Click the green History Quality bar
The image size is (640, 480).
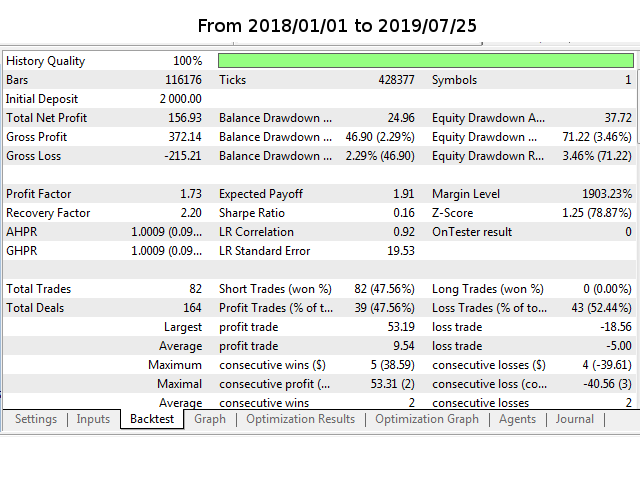pyautogui.click(x=425, y=61)
